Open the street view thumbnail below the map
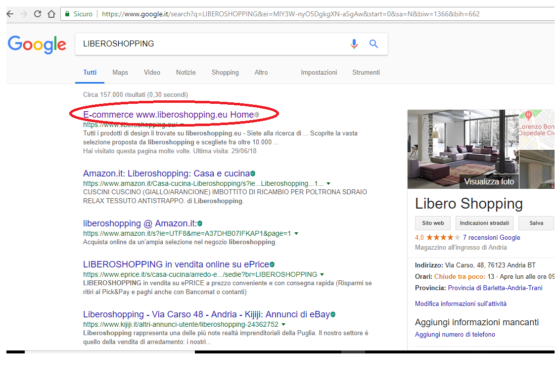This screenshot has width=555, height=392. (537, 169)
